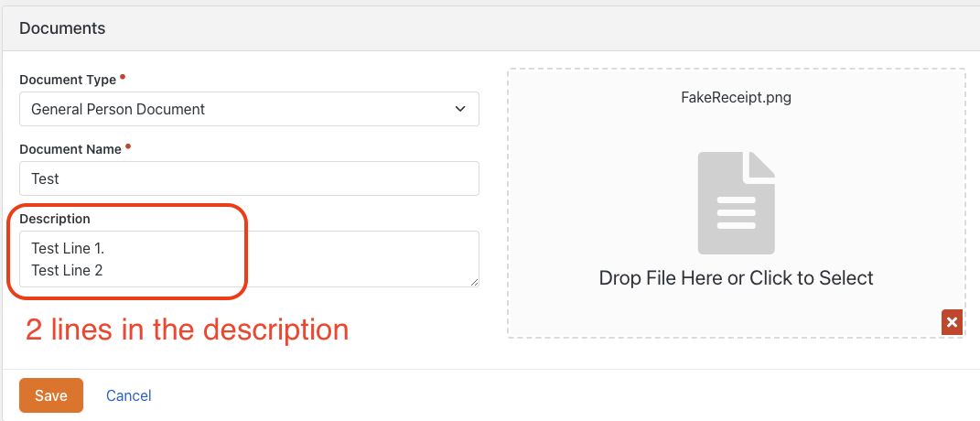Click the Description label
The height and width of the screenshot is (421, 980).
coord(55,219)
